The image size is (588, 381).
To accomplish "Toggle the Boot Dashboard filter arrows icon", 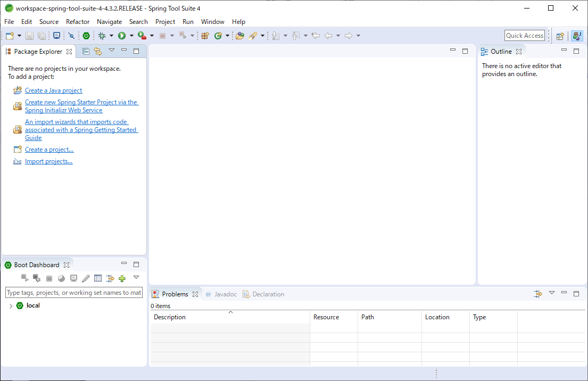I will [x=110, y=278].
